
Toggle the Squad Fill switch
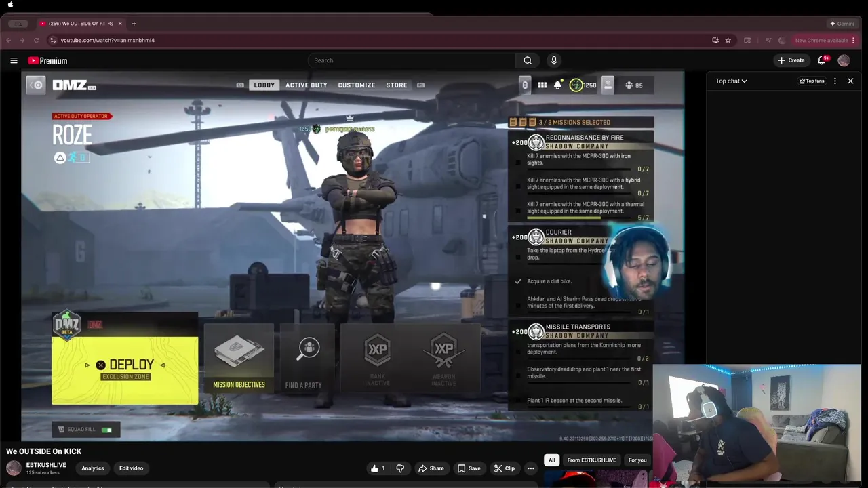click(106, 429)
